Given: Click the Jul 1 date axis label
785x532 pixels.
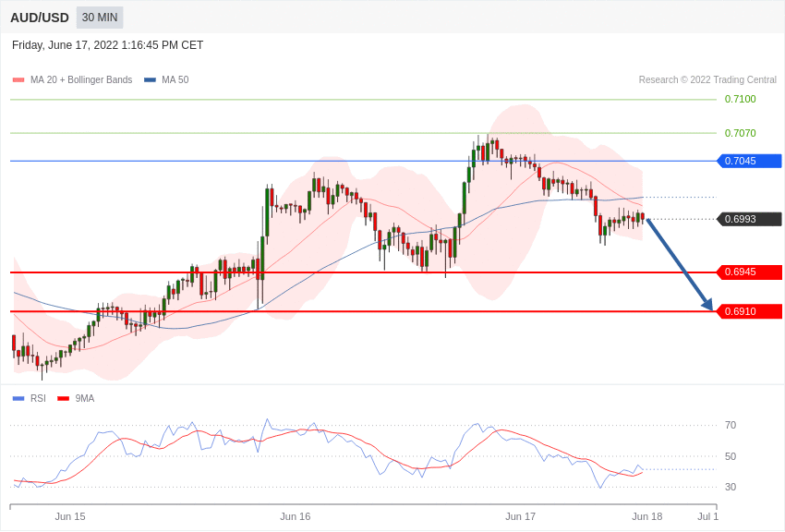Looking at the screenshot, I should coord(708,516).
